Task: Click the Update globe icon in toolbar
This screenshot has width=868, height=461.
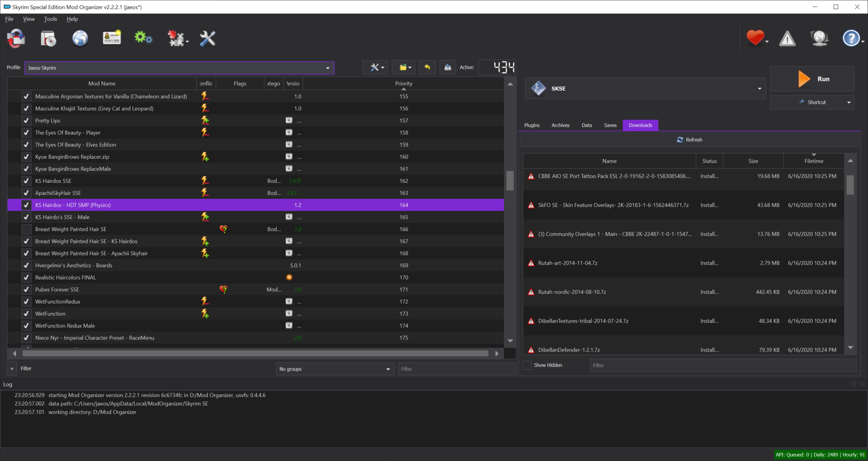Action: click(819, 38)
